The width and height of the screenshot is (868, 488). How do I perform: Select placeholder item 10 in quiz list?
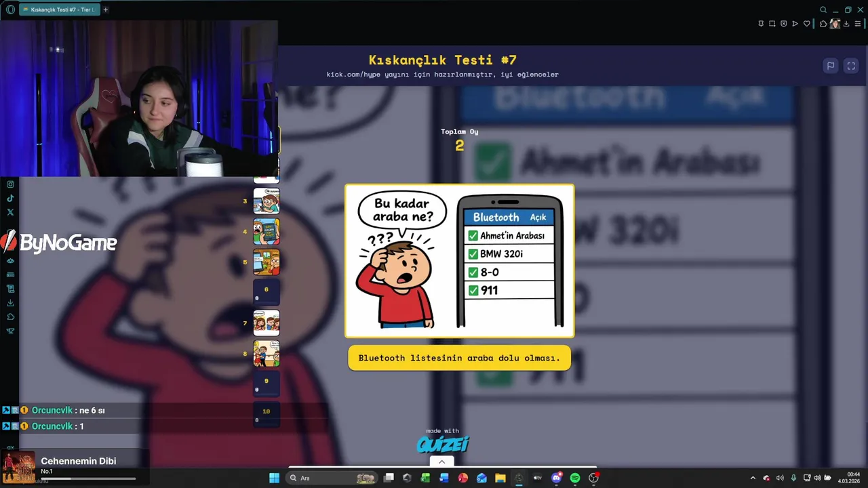267,415
